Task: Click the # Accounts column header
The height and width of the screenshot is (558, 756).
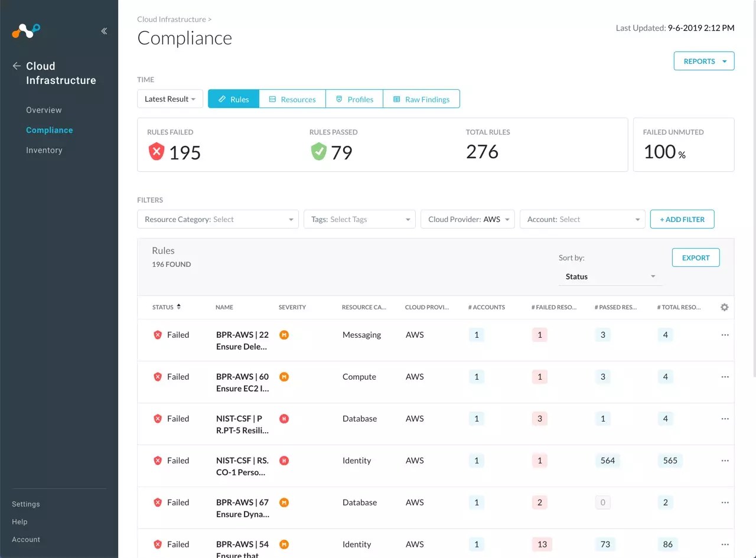Action: point(487,307)
